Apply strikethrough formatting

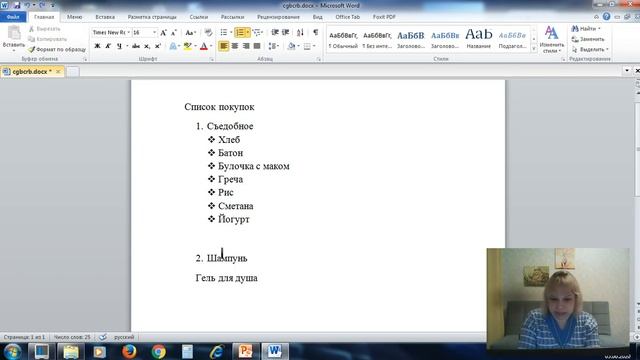136,46
